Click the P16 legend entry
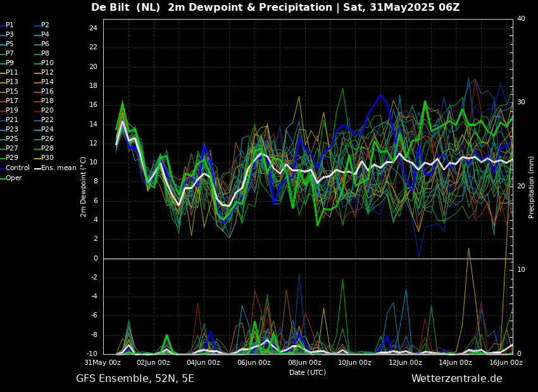The height and width of the screenshot is (392, 538). point(44,91)
